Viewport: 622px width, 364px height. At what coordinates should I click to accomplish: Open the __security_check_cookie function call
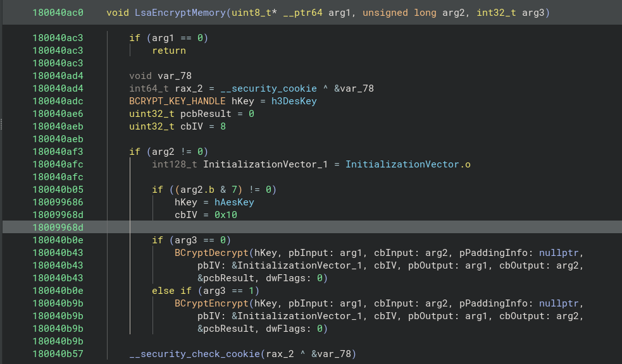pyautogui.click(x=194, y=354)
